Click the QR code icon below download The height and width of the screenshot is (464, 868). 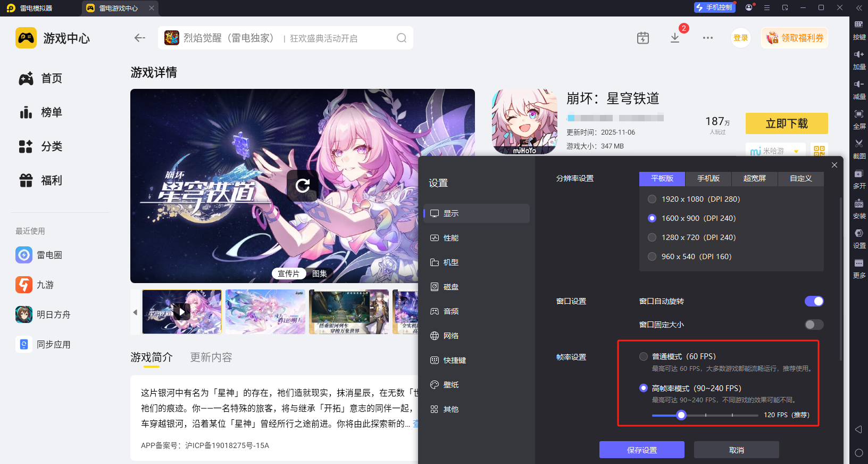coord(819,151)
